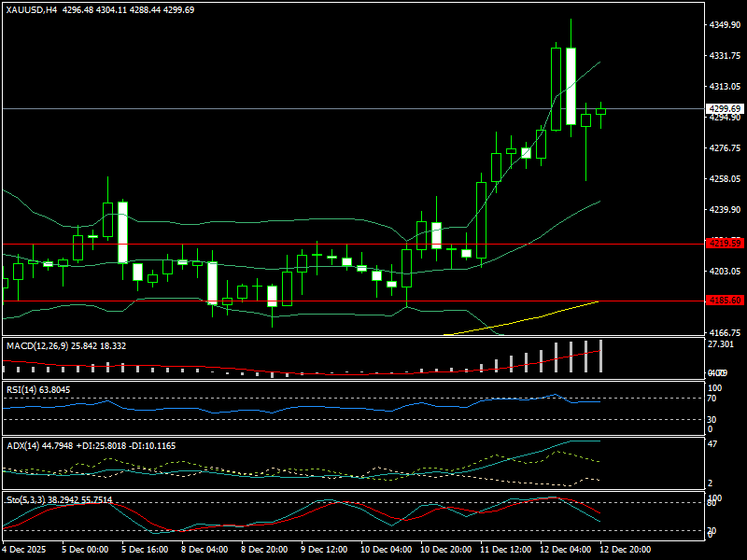Click the red 4185.60 level label
The width and height of the screenshot is (747, 560).
[726, 301]
